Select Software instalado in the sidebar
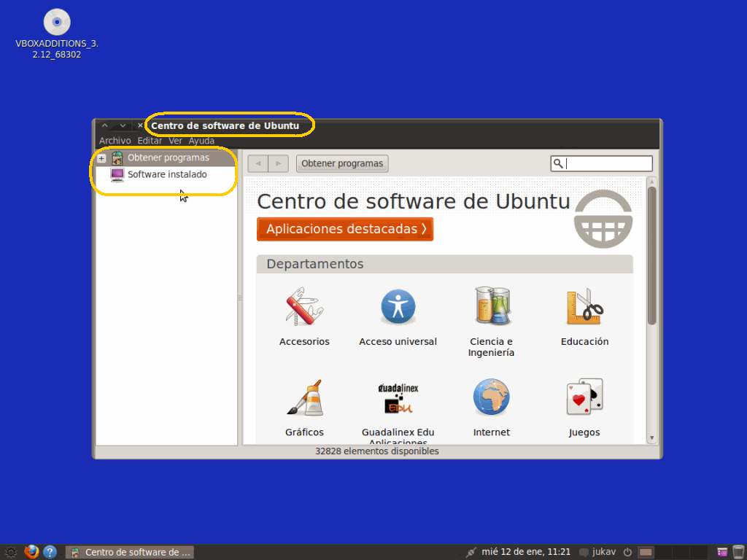This screenshot has width=747, height=560. (167, 175)
